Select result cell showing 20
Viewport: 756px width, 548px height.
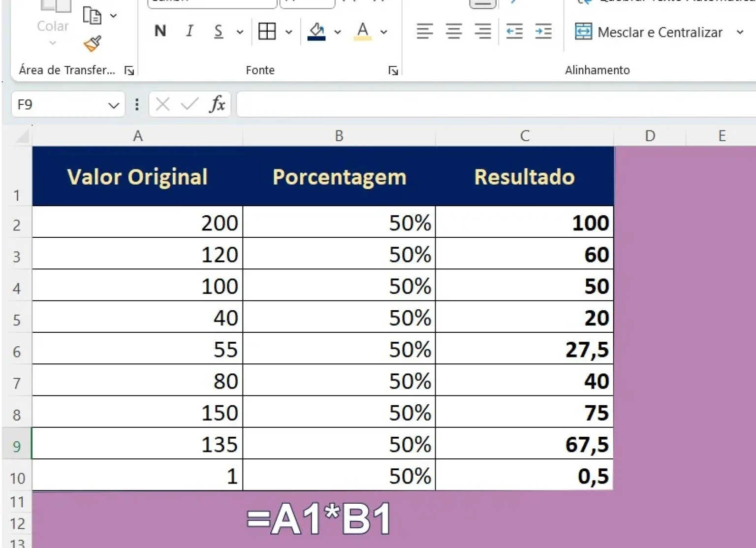525,317
